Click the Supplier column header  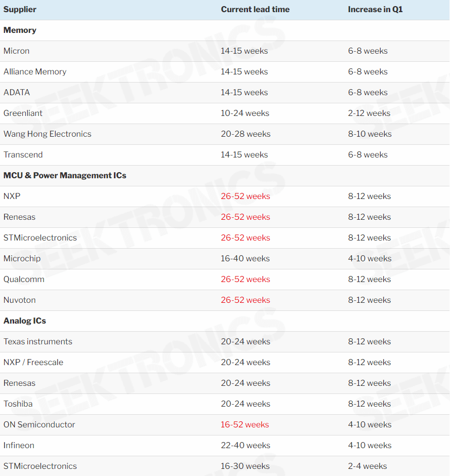(x=20, y=10)
